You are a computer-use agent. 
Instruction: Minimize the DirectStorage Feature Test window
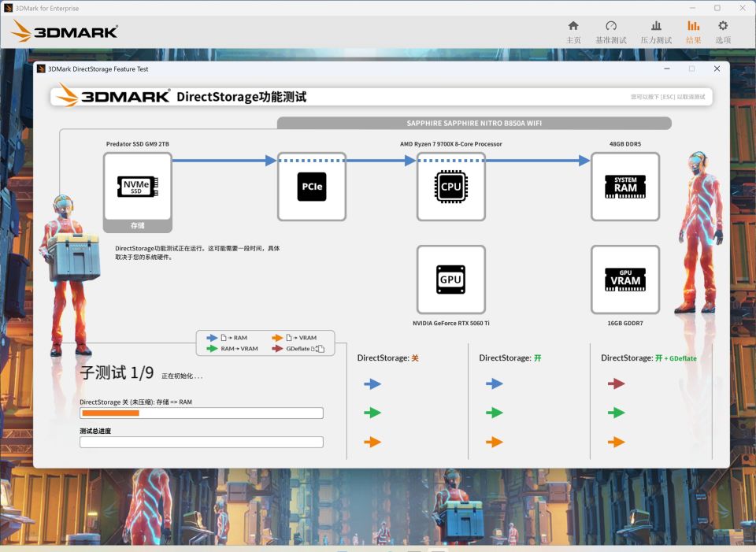(x=667, y=69)
